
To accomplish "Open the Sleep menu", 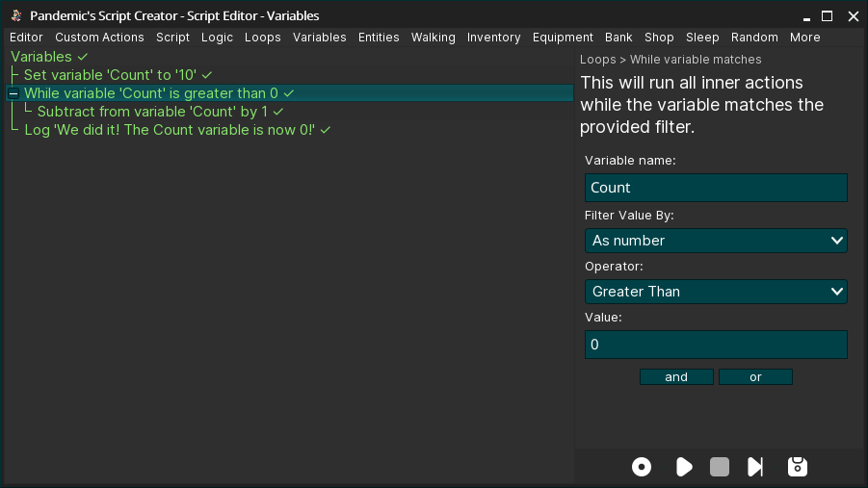I will coord(702,38).
